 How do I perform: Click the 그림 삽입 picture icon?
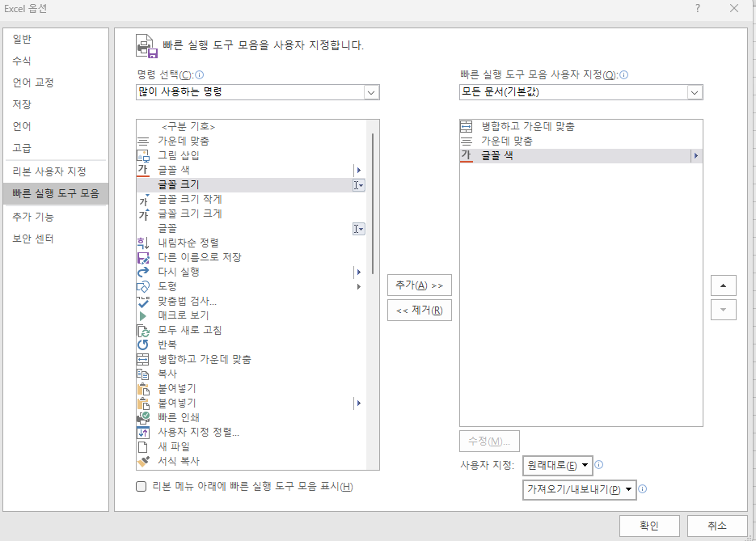[x=143, y=156]
